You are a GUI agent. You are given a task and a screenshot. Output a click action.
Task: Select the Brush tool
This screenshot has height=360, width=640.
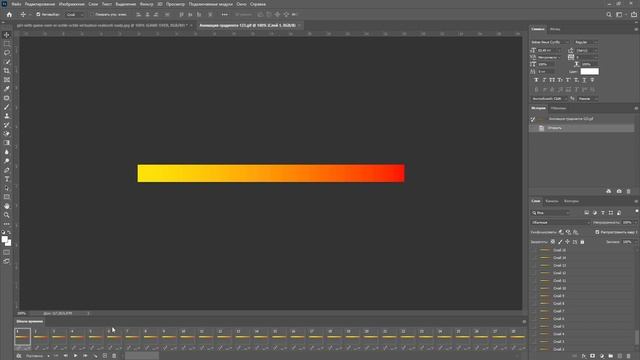click(7, 107)
